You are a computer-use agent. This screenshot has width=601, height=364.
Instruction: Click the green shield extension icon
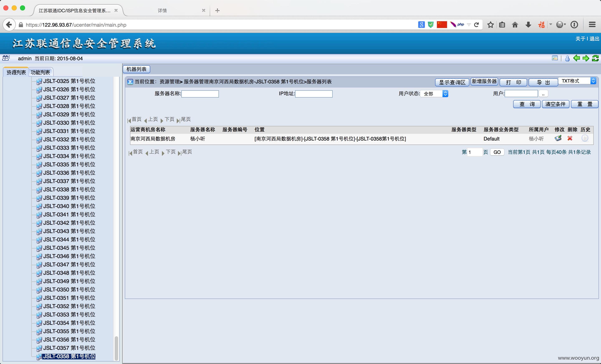tap(431, 25)
